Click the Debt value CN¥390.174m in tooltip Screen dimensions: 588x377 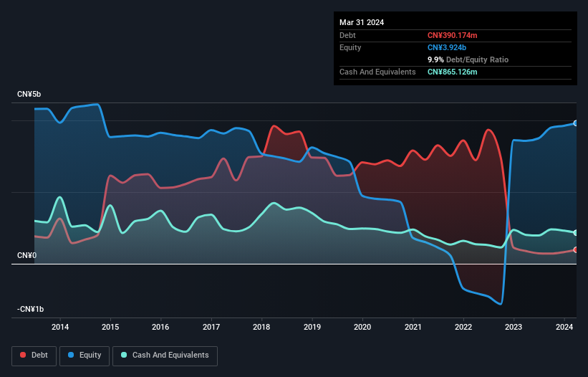(x=452, y=35)
